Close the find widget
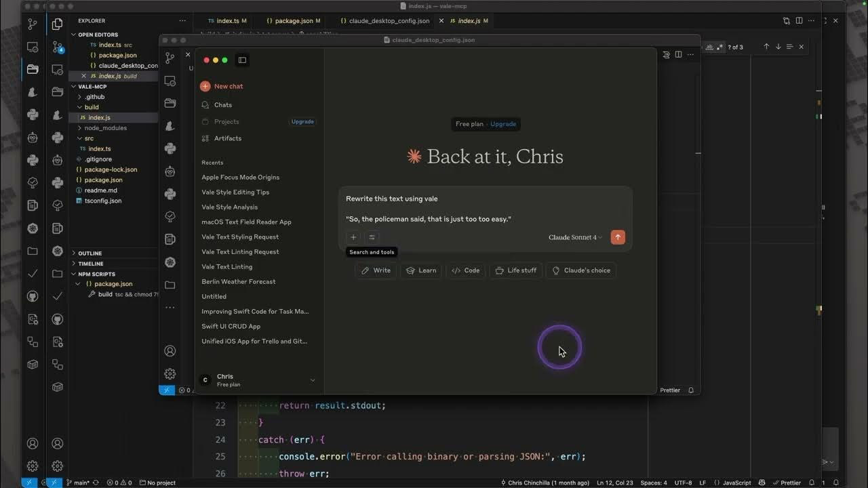Viewport: 868px width, 488px height. tap(801, 47)
